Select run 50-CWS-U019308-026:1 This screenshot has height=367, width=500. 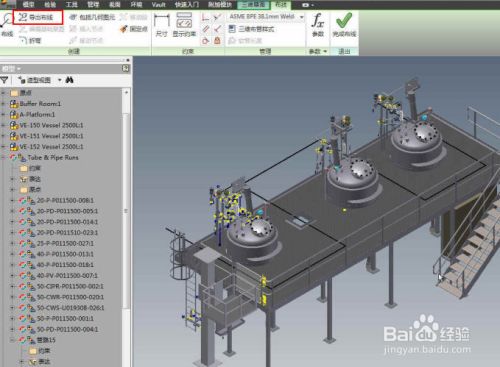click(x=70, y=308)
